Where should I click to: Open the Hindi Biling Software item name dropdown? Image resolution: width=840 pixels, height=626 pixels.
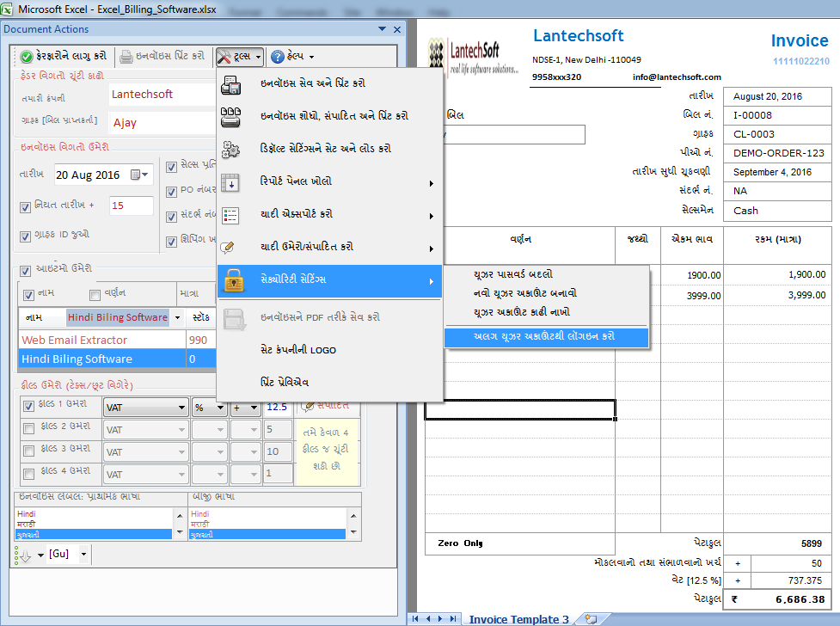[x=177, y=317]
